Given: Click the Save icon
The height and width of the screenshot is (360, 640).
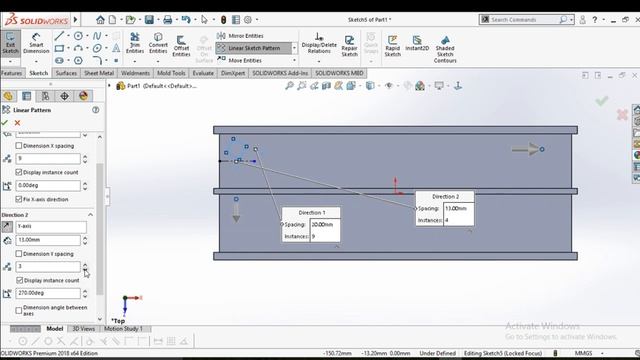Looking at the screenshot, I should 149,20.
